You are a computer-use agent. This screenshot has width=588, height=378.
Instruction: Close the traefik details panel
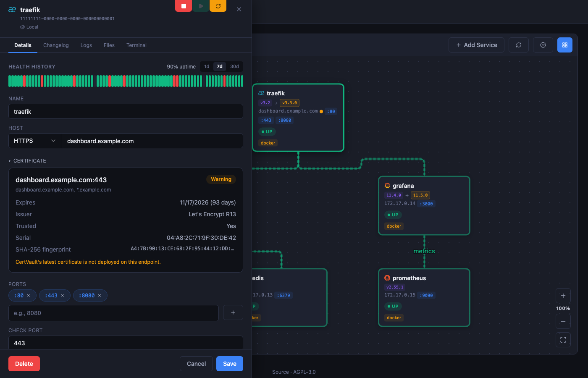click(239, 9)
